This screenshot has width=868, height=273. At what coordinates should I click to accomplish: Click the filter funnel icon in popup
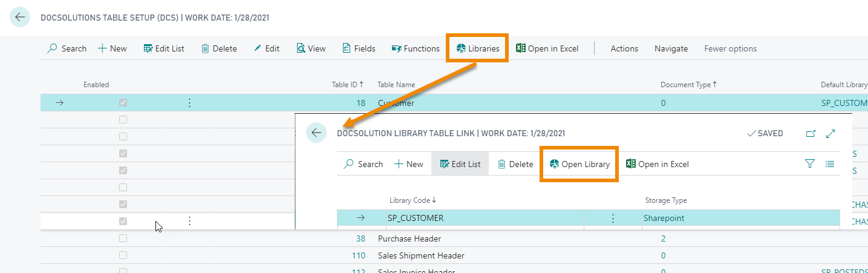pos(810,163)
